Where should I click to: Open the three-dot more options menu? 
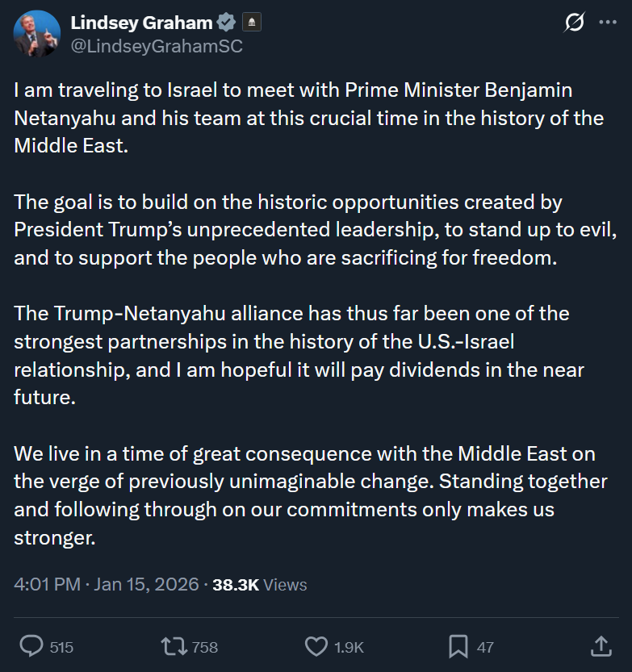(608, 23)
